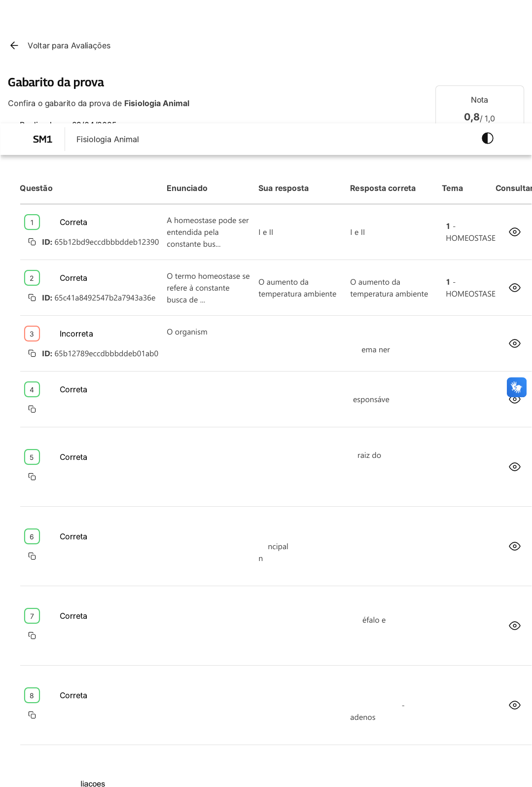Screen dimensions: 532x787
Task: Click the back arrow icon
Action: coord(14,45)
